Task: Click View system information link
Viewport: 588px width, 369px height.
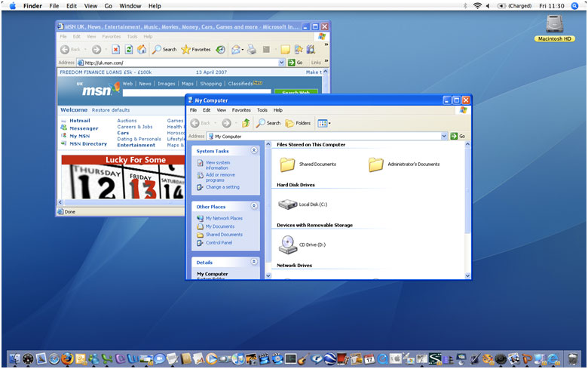Action: point(218,165)
